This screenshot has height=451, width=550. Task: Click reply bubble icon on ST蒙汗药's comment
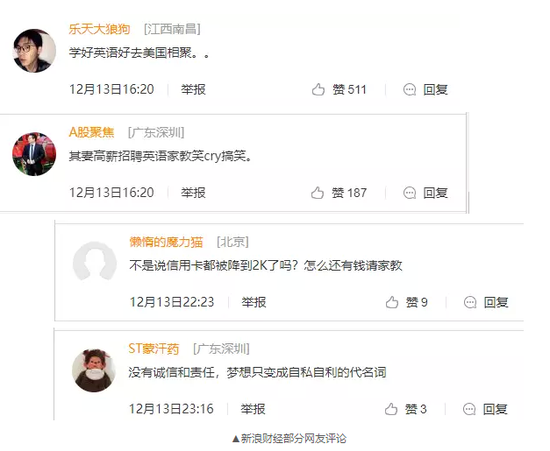(469, 409)
